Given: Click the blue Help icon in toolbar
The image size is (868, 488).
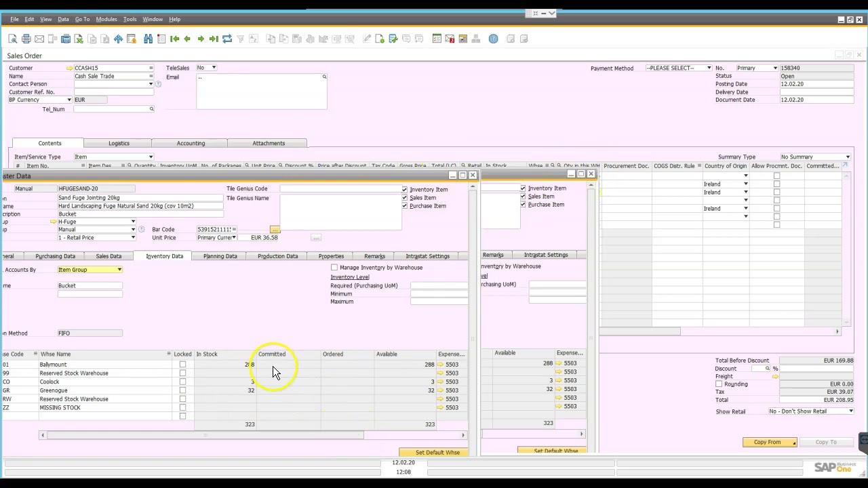Looking at the screenshot, I should pos(493,39).
